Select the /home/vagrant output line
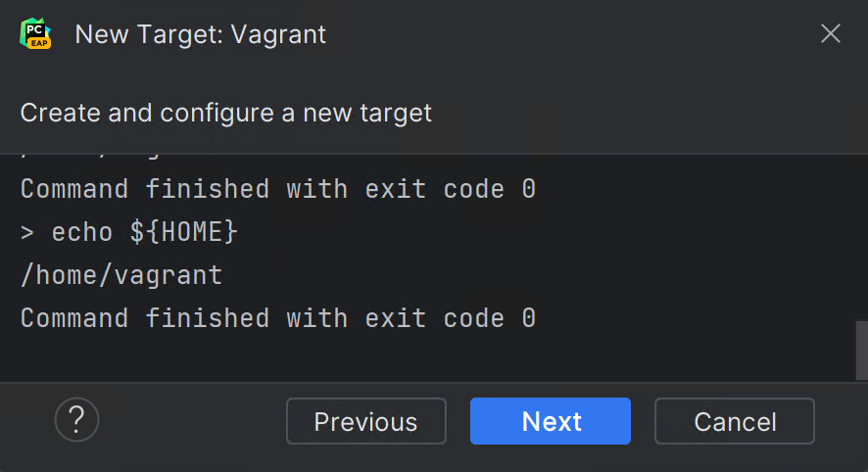868x472 pixels. pyautogui.click(x=121, y=275)
